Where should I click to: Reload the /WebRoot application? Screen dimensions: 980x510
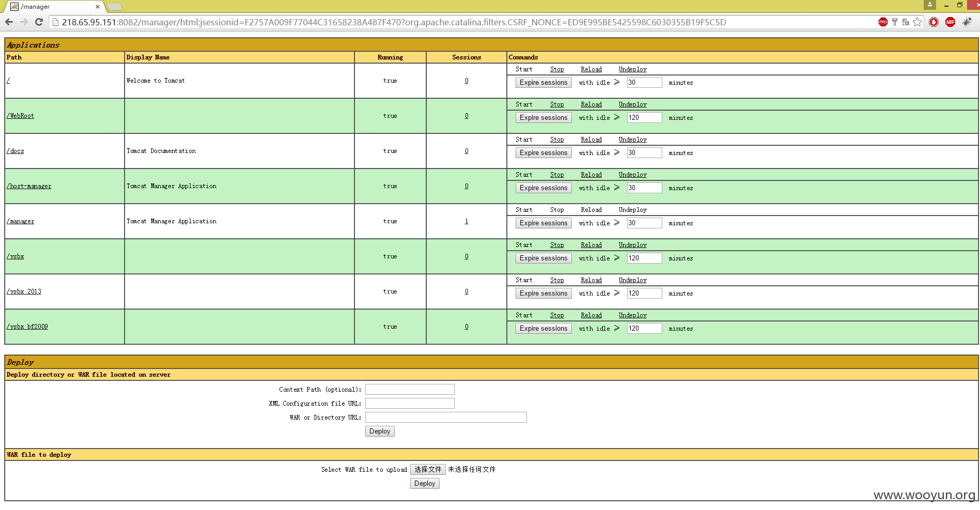pyautogui.click(x=591, y=104)
